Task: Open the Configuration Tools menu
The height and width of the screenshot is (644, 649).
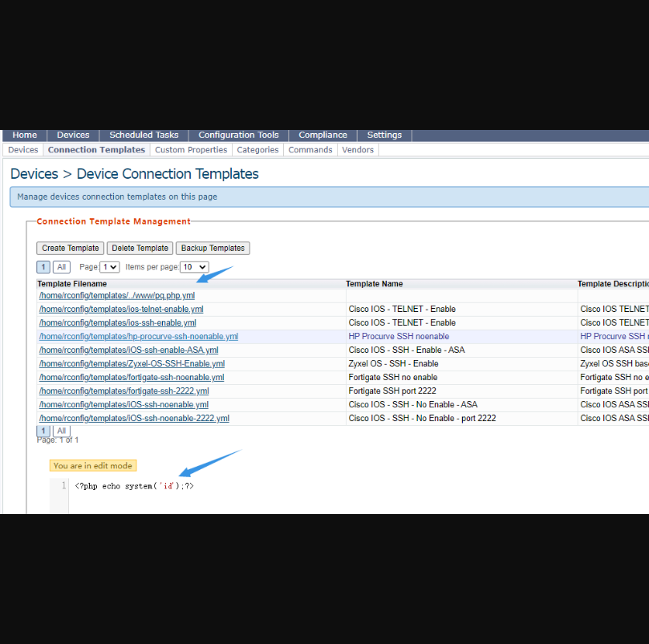Action: click(238, 136)
